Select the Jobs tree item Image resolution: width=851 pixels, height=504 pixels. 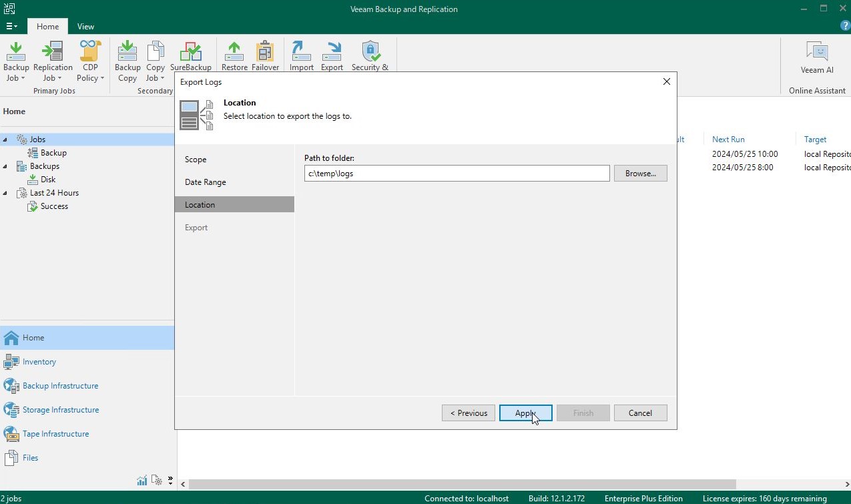tap(37, 140)
